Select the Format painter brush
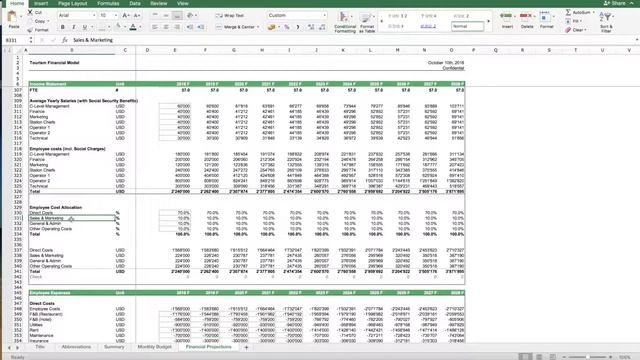 30,30
